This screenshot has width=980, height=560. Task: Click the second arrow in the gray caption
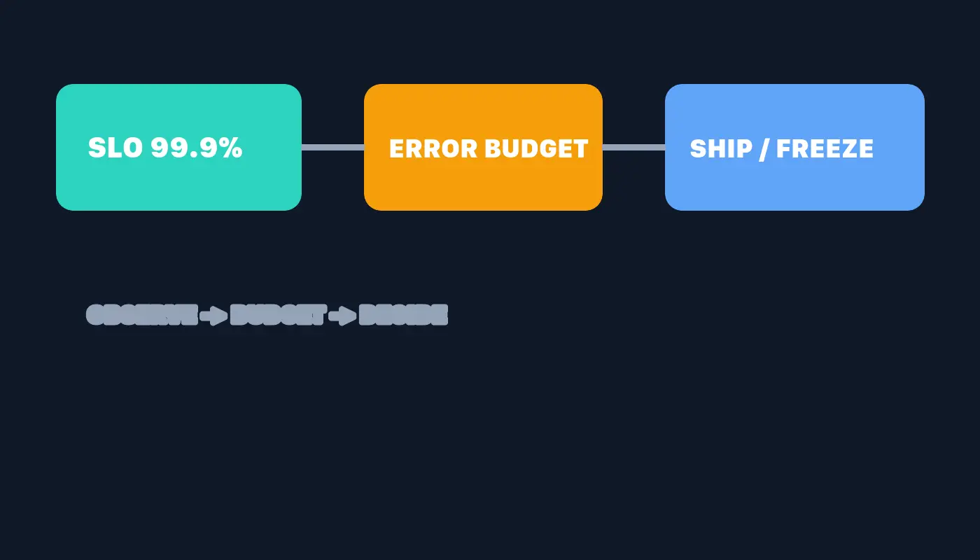pos(343,316)
